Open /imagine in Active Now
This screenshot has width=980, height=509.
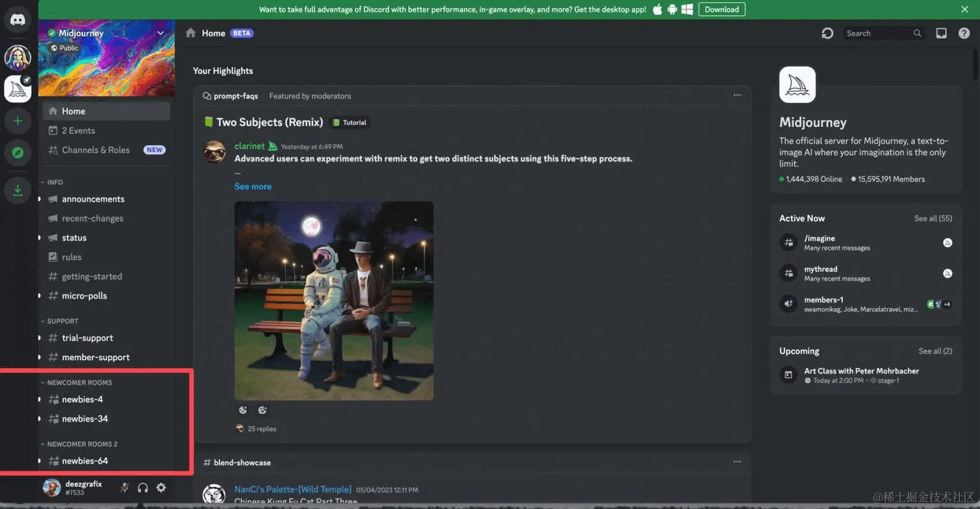866,243
